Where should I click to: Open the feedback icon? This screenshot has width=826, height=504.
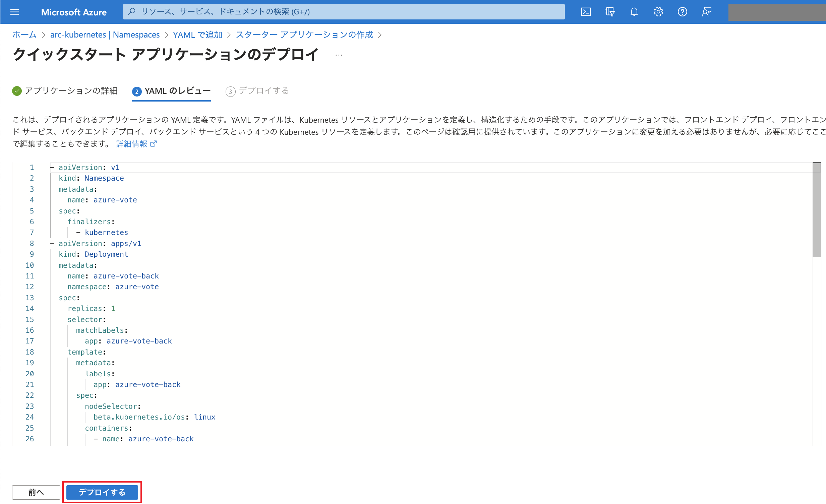tap(707, 12)
